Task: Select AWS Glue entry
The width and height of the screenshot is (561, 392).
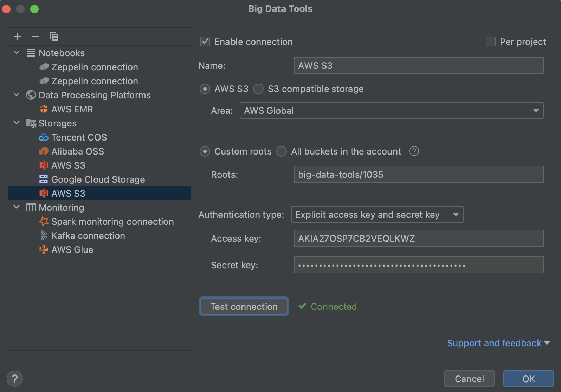Action: 72,250
